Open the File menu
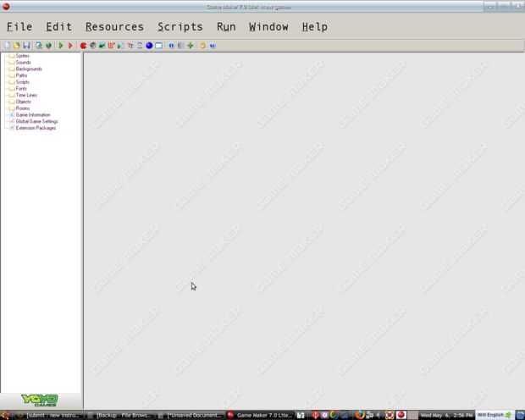 click(19, 27)
